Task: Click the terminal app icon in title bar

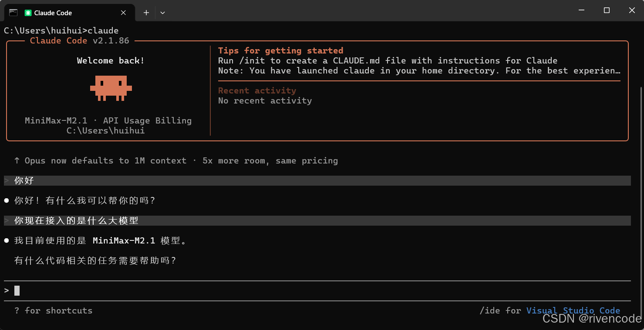Action: point(13,13)
